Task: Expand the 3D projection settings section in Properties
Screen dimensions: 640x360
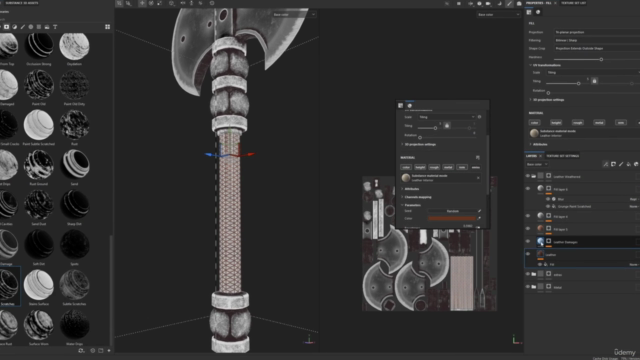Action: coord(547,100)
